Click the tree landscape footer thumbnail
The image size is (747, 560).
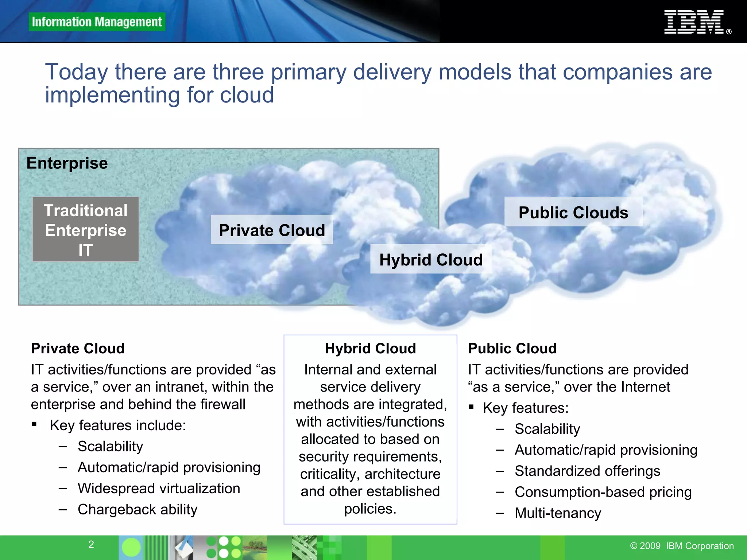255,548
